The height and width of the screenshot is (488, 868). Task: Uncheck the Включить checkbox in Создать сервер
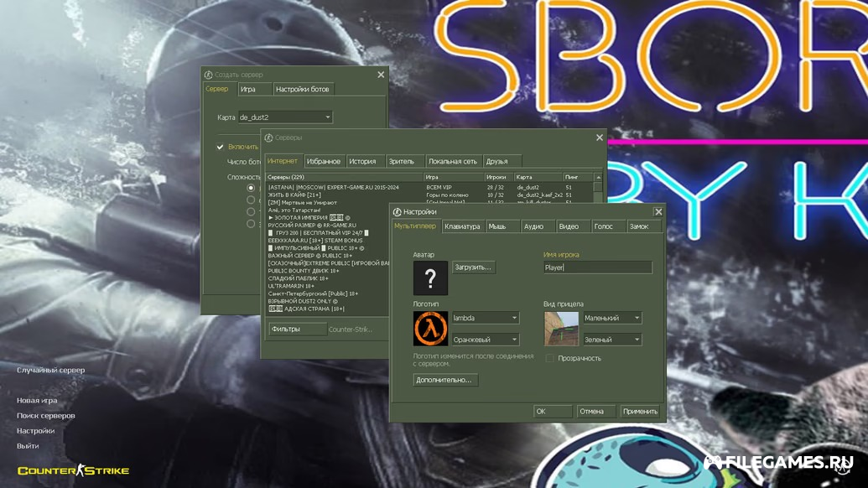(x=220, y=147)
